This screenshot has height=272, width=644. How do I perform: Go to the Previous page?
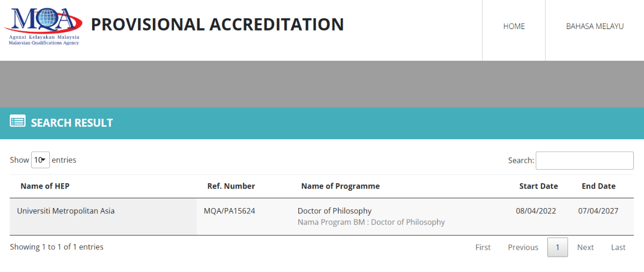coord(523,247)
